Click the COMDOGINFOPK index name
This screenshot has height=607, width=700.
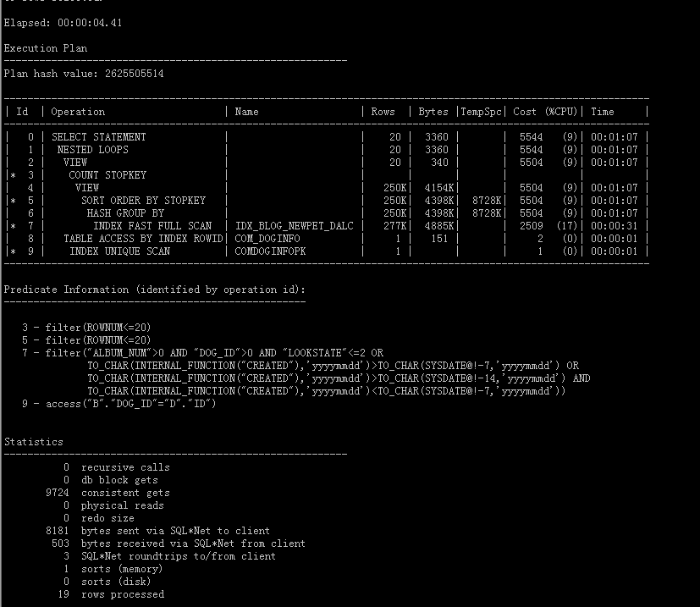click(x=271, y=251)
